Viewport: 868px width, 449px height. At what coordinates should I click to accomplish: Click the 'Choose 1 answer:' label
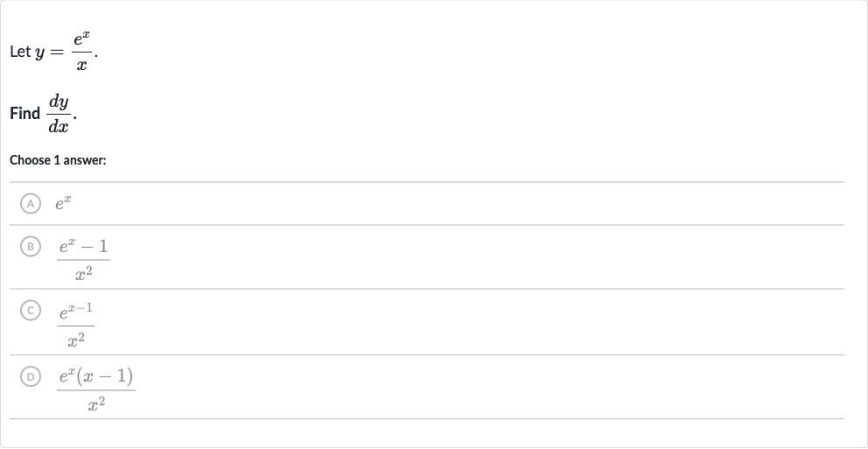(58, 160)
